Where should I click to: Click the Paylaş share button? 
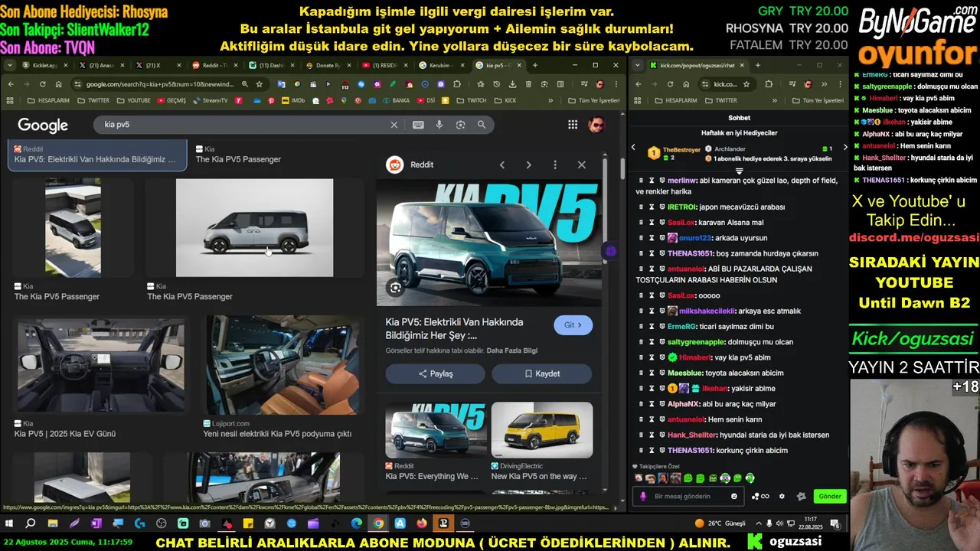click(x=435, y=373)
